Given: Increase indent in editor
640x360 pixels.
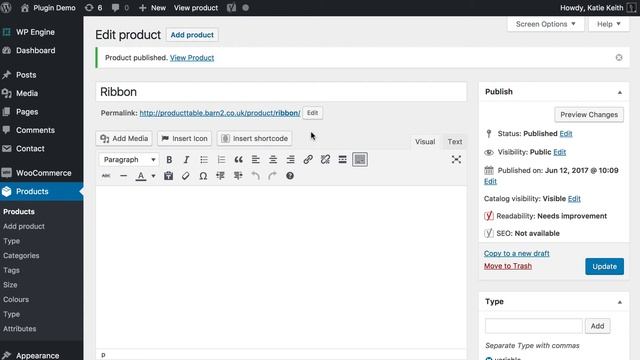Looking at the screenshot, I should [x=238, y=176].
